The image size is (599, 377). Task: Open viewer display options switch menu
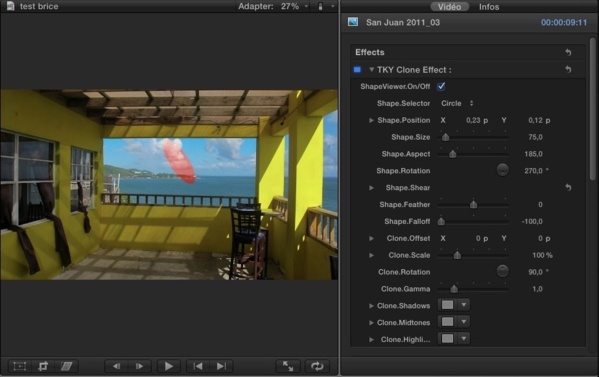325,6
